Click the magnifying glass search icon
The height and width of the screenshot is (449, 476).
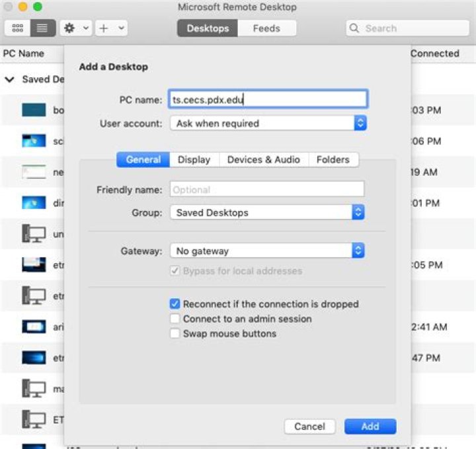pyautogui.click(x=354, y=28)
